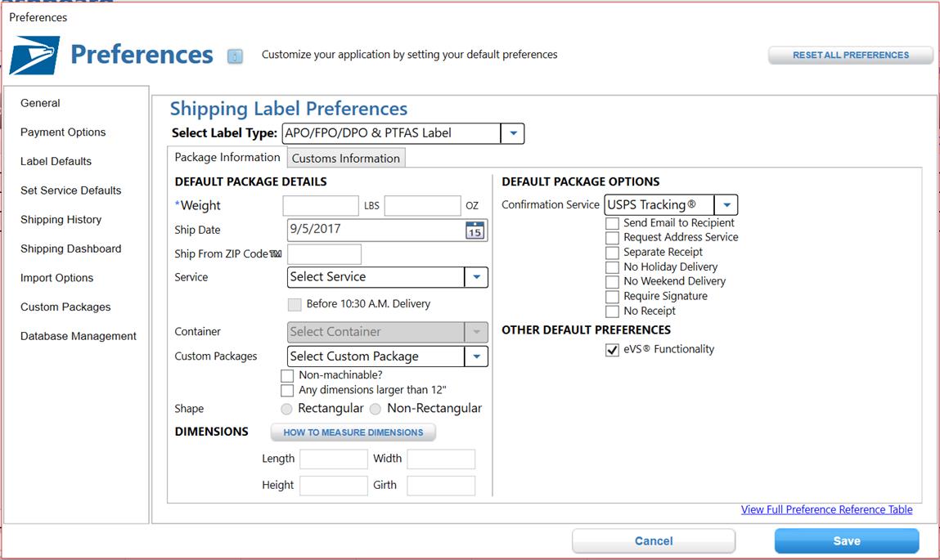Click the Girth dimension field
Screen dimensions: 940x560
[x=441, y=486]
